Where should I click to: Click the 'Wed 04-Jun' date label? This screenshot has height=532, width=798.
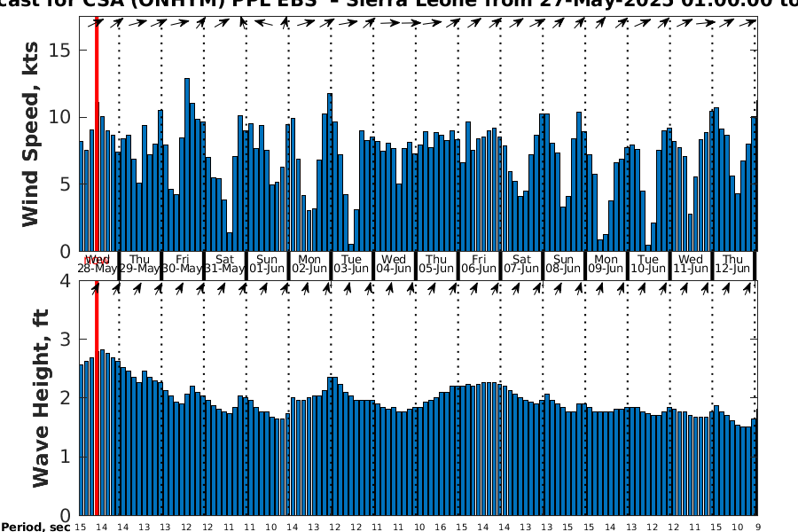394,264
